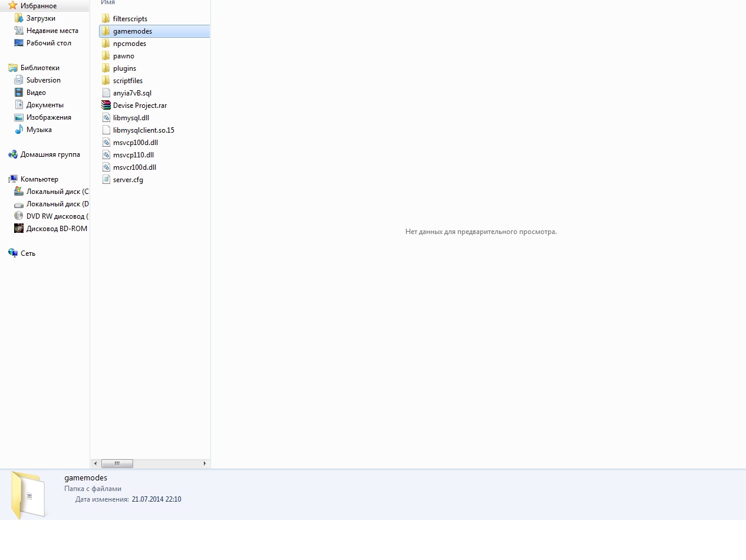Image resolution: width=746 pixels, height=560 pixels.
Task: Select the filterscripts folder name
Action: pos(130,18)
